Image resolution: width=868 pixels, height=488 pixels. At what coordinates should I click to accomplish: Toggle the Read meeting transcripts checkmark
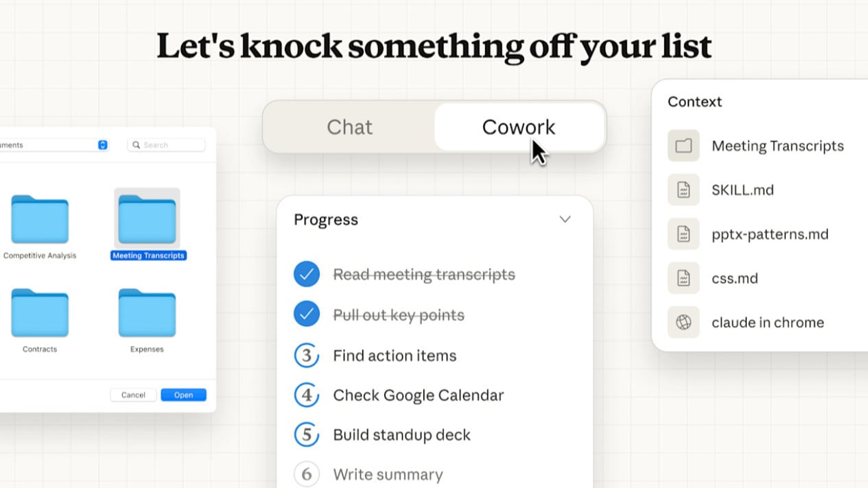coord(307,275)
